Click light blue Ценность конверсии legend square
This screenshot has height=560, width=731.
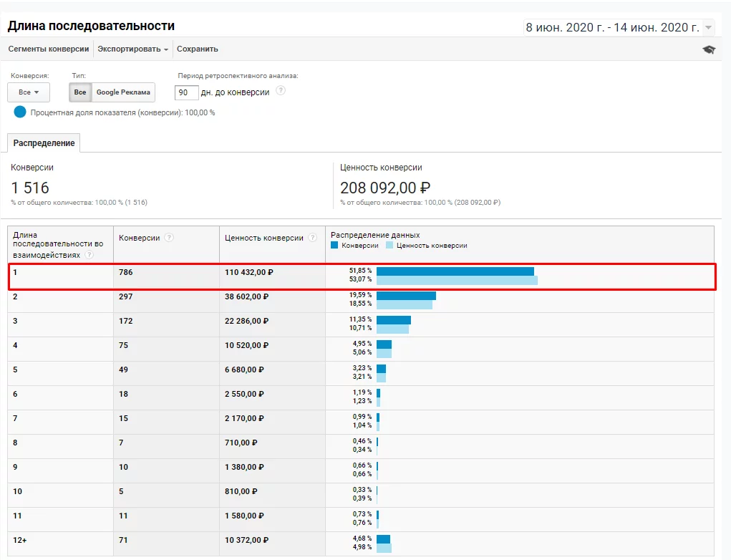(x=389, y=245)
